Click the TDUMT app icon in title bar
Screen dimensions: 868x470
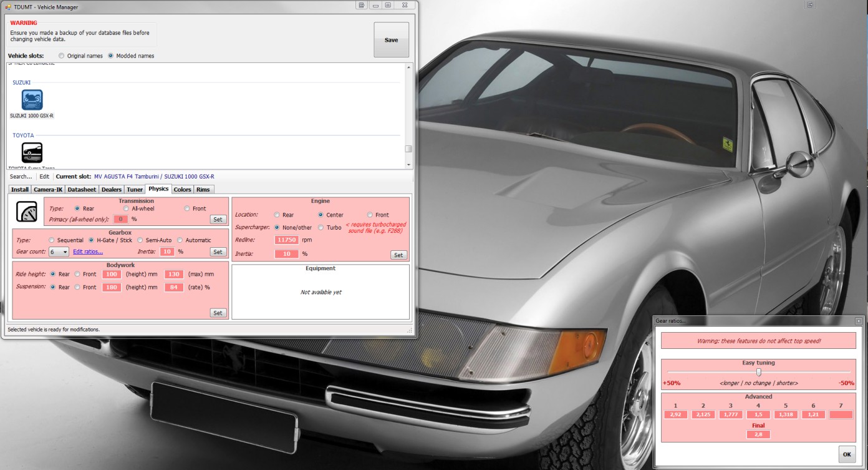[x=9, y=6]
